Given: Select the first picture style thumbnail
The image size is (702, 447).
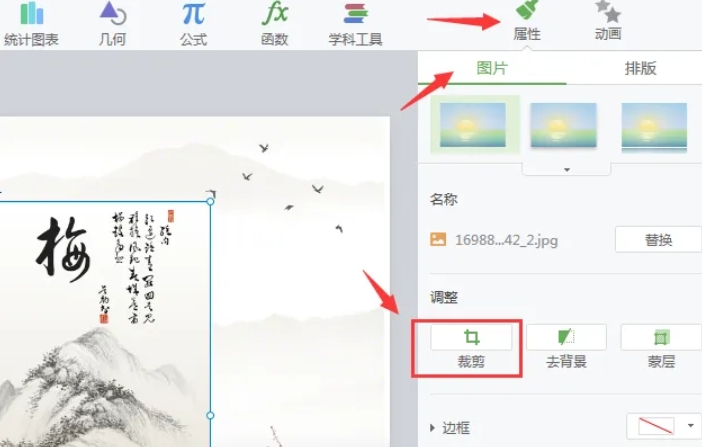Looking at the screenshot, I should tap(473, 125).
